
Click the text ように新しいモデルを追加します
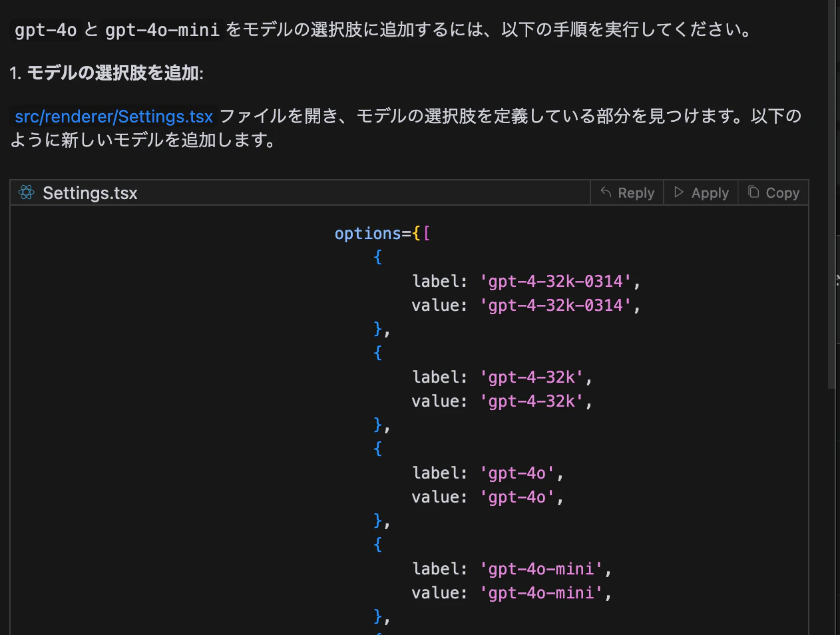pyautogui.click(x=142, y=140)
